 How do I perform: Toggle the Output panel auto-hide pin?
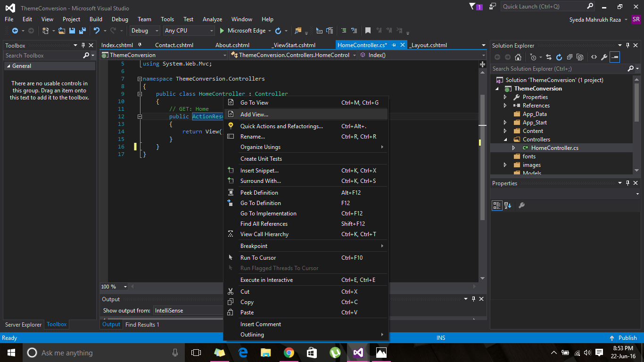pos(473,299)
